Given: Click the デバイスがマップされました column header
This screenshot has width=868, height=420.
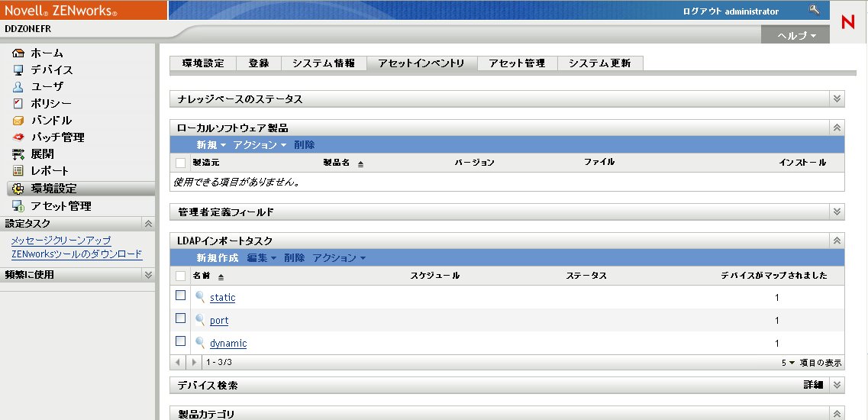Looking at the screenshot, I should 774,276.
